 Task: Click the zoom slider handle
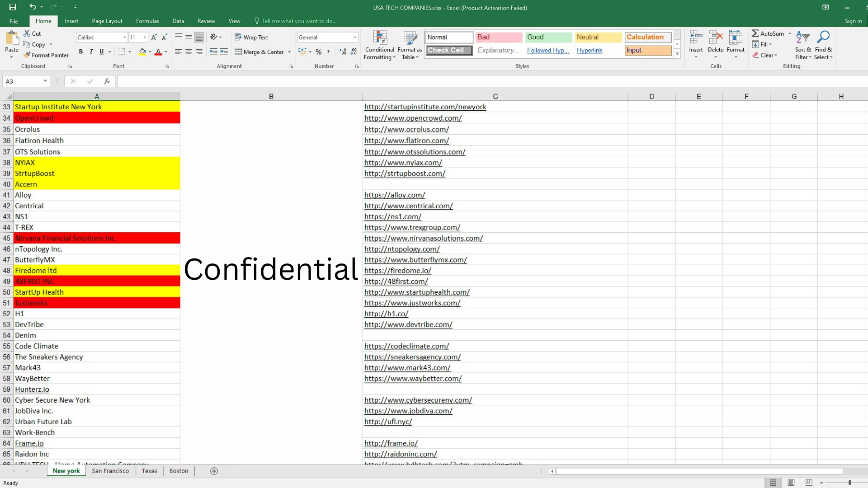(849, 483)
